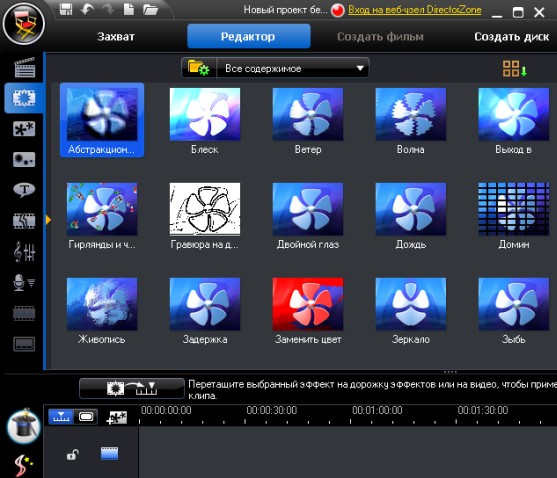
Task: Click the Save project floppy icon
Action: [66, 9]
